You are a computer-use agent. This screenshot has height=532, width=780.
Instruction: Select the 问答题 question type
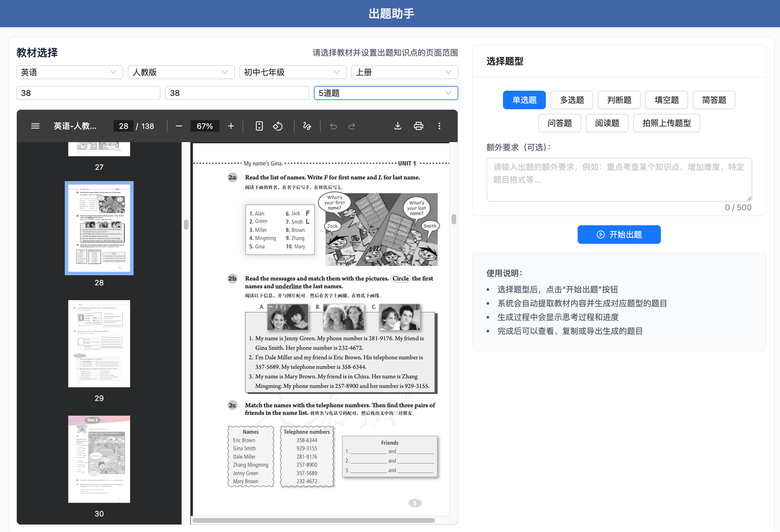(560, 123)
